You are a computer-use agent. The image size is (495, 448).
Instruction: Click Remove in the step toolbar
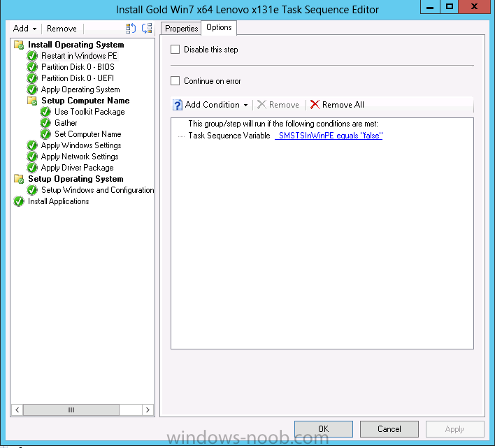[x=62, y=29]
